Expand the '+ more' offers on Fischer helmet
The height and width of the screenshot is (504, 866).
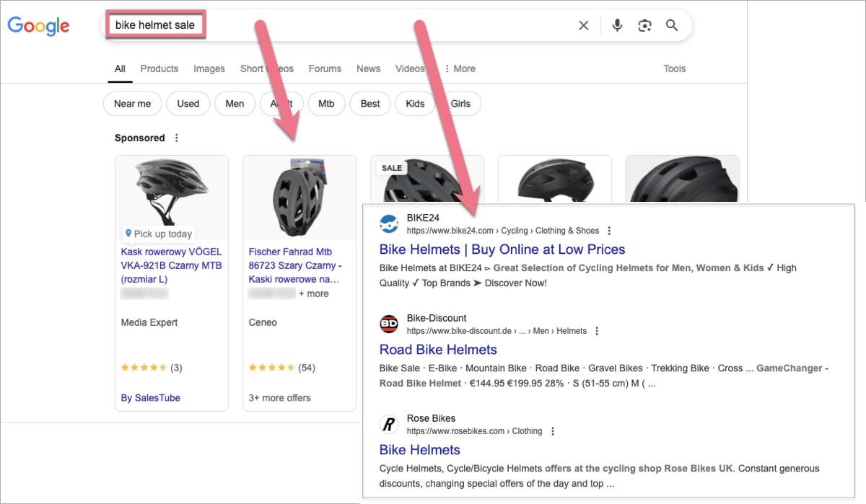click(315, 293)
